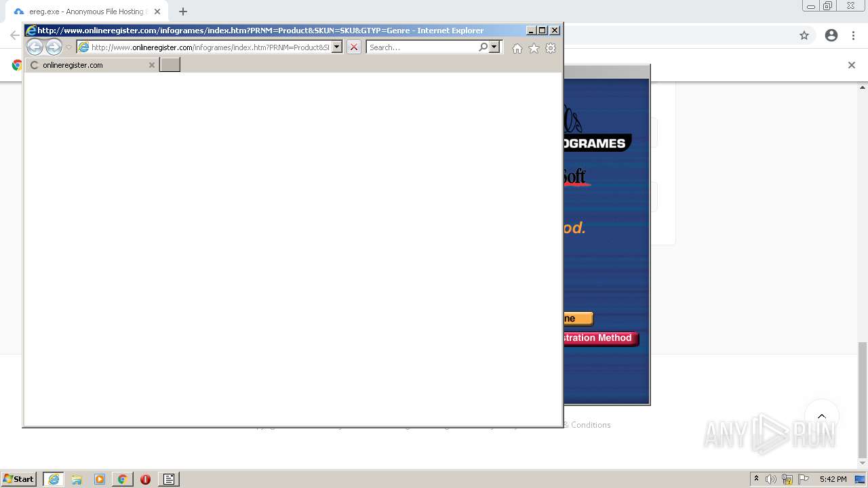The image size is (868, 488).
Task: Minimize the Internet Explorer window
Action: [x=532, y=30]
